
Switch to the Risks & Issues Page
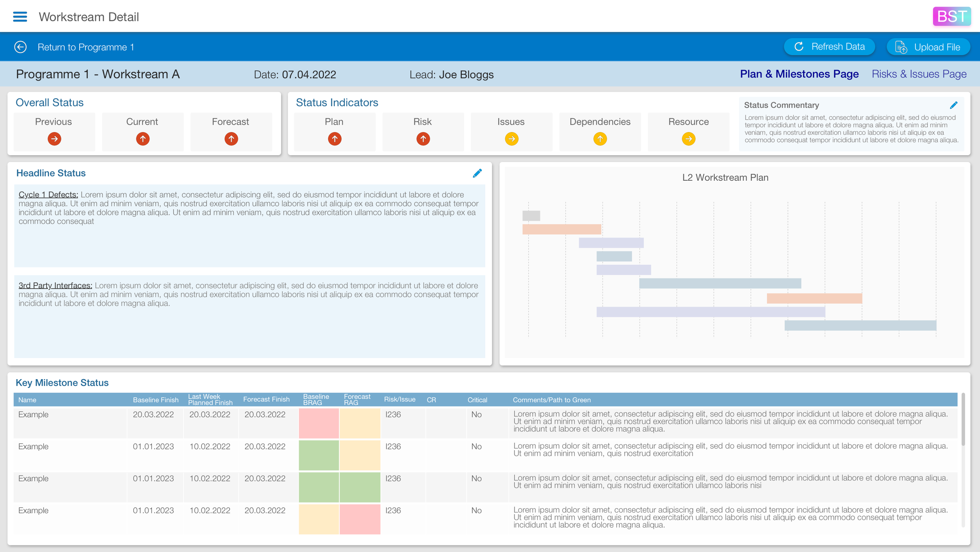[918, 74]
